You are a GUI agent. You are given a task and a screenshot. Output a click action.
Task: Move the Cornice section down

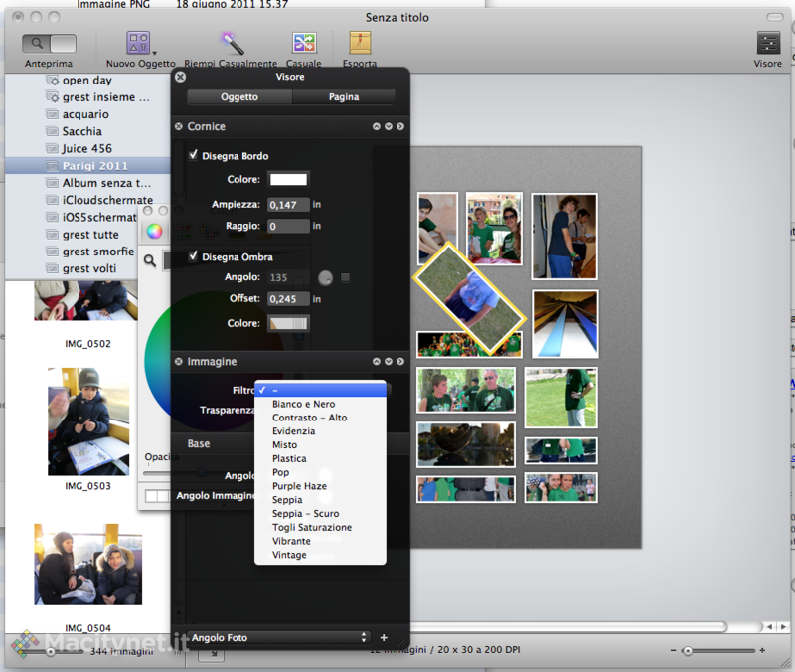389,126
